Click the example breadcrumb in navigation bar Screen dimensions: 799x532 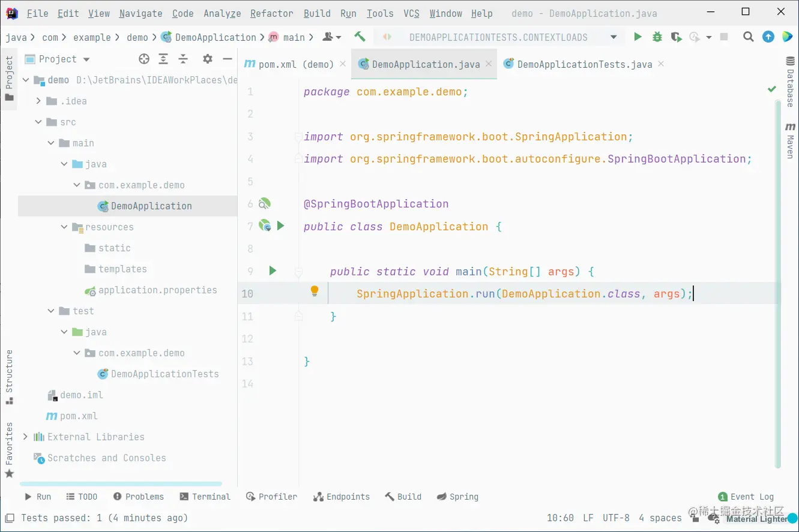92,37
